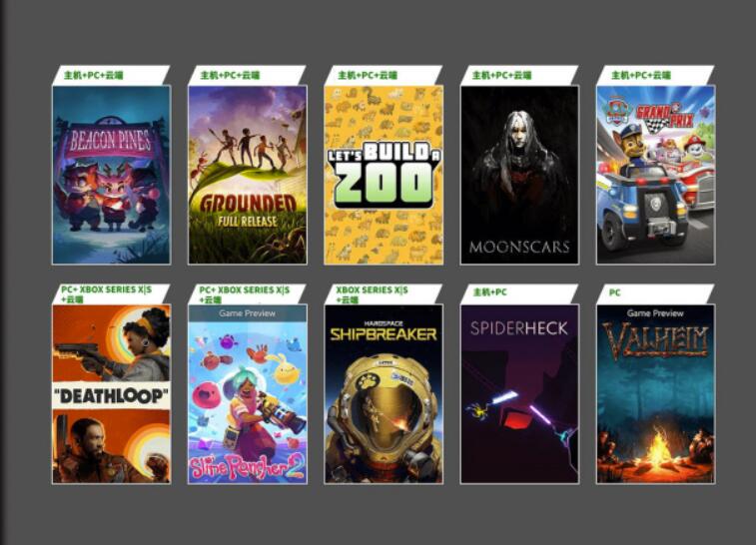This screenshot has width=756, height=545.
Task: Open the Deathloop game cover
Action: (x=112, y=393)
